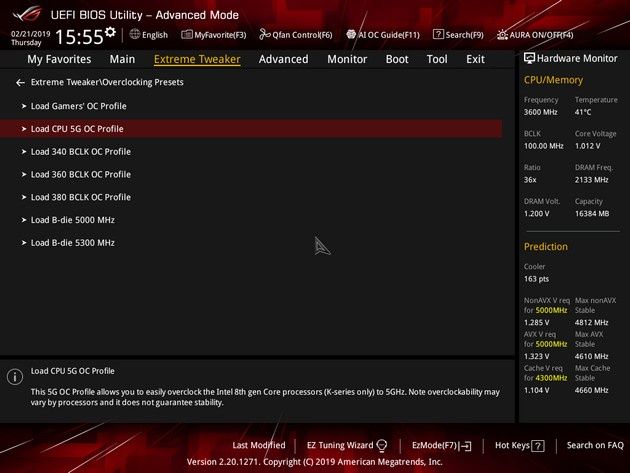This screenshot has width=630, height=473.
Task: Switch to the Boot tab
Action: point(397,59)
